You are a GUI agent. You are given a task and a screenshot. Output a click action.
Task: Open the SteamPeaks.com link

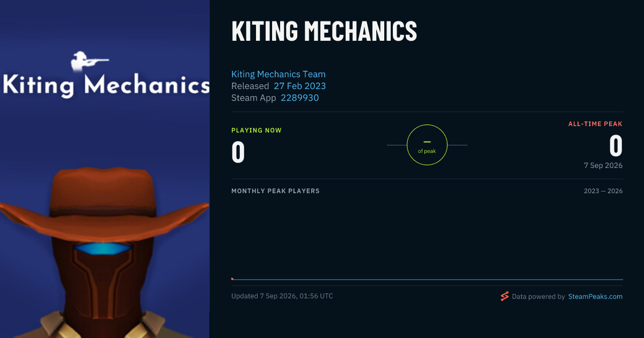click(595, 296)
